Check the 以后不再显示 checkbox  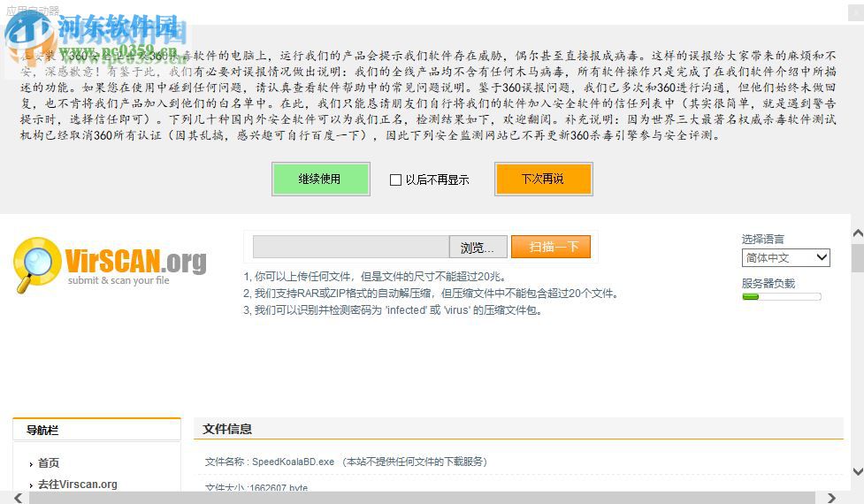click(395, 179)
